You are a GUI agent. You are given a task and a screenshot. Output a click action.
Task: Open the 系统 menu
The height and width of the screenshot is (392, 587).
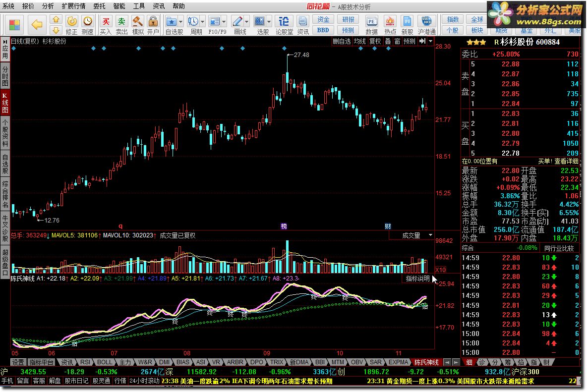(8, 6)
